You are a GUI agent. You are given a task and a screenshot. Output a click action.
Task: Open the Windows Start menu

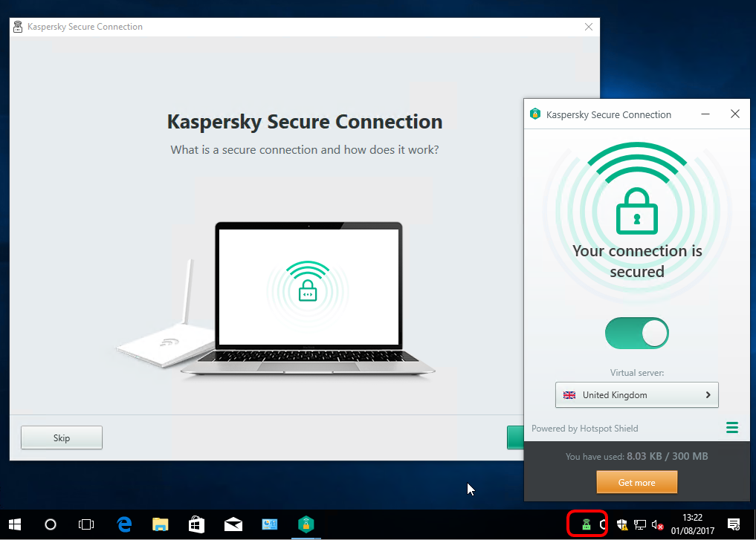(15, 524)
